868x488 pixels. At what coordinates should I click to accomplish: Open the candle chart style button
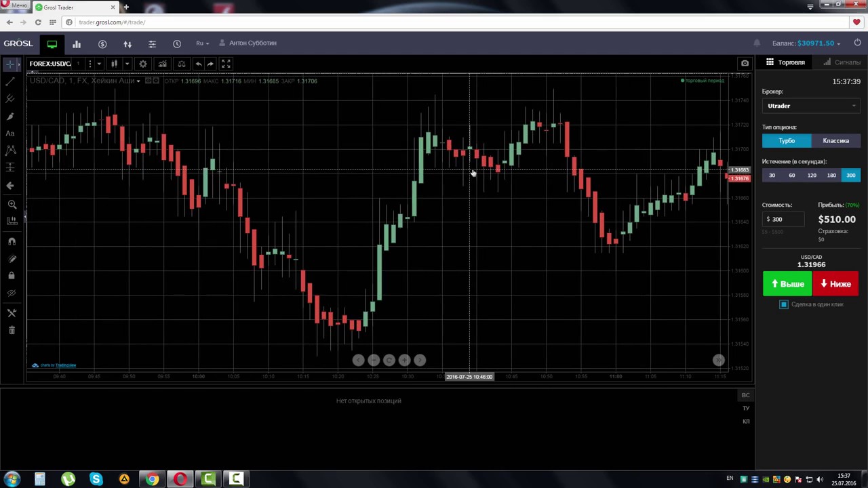[x=114, y=64]
